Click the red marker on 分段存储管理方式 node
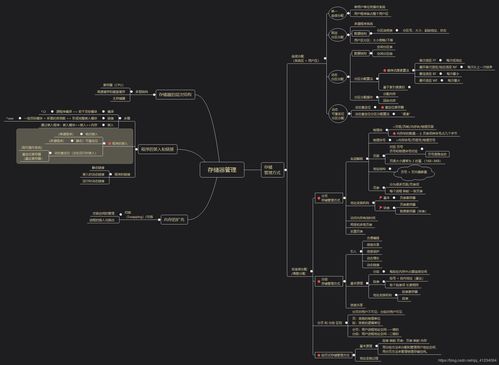Screen dimensions: 499x365 coord(319,282)
